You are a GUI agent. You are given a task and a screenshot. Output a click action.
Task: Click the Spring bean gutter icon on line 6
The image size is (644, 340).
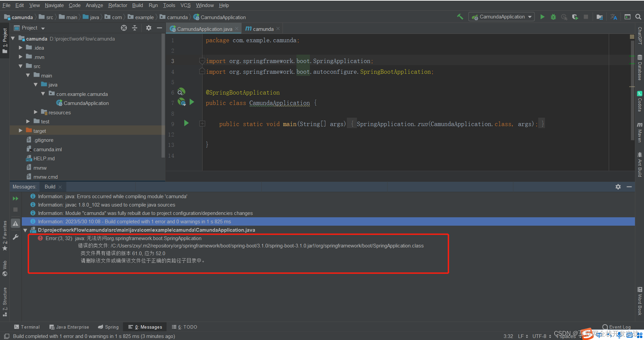pos(181,92)
